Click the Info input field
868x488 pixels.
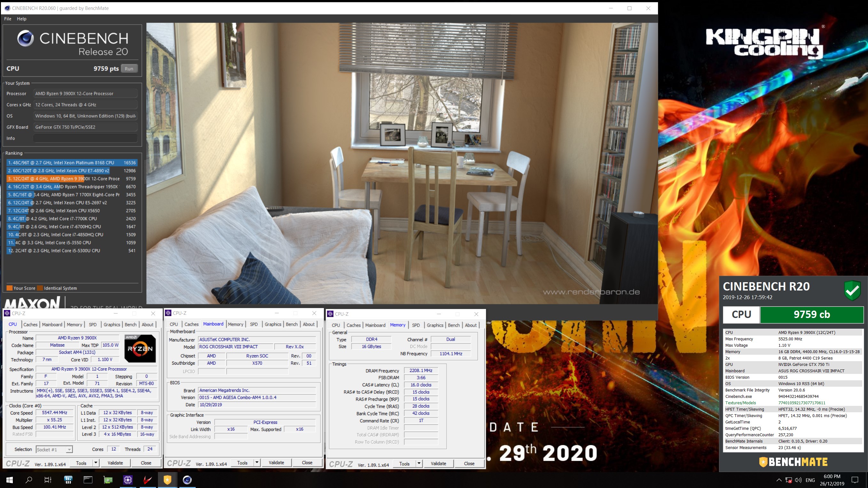(x=85, y=138)
